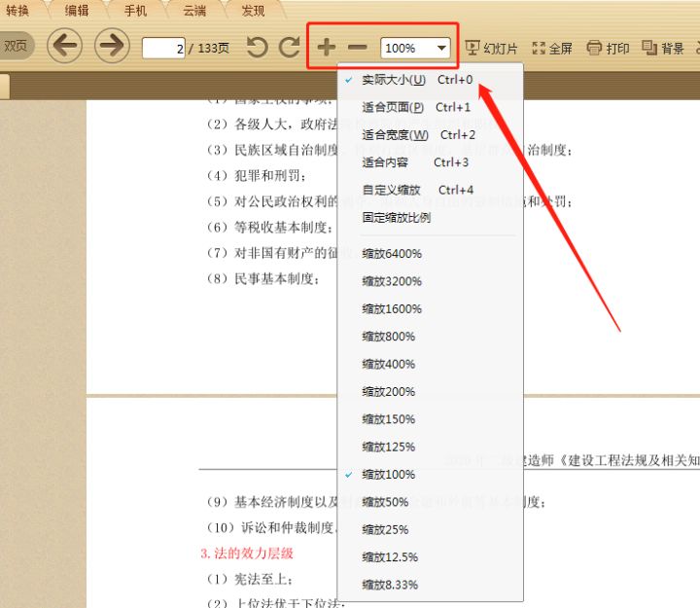The width and height of the screenshot is (700, 608).
Task: Click the zoom out minus icon
Action: point(358,47)
